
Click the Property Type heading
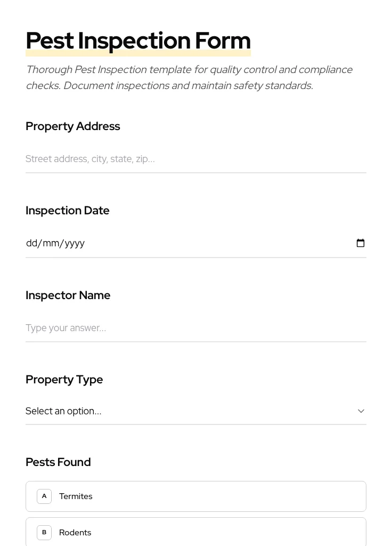coord(64,379)
